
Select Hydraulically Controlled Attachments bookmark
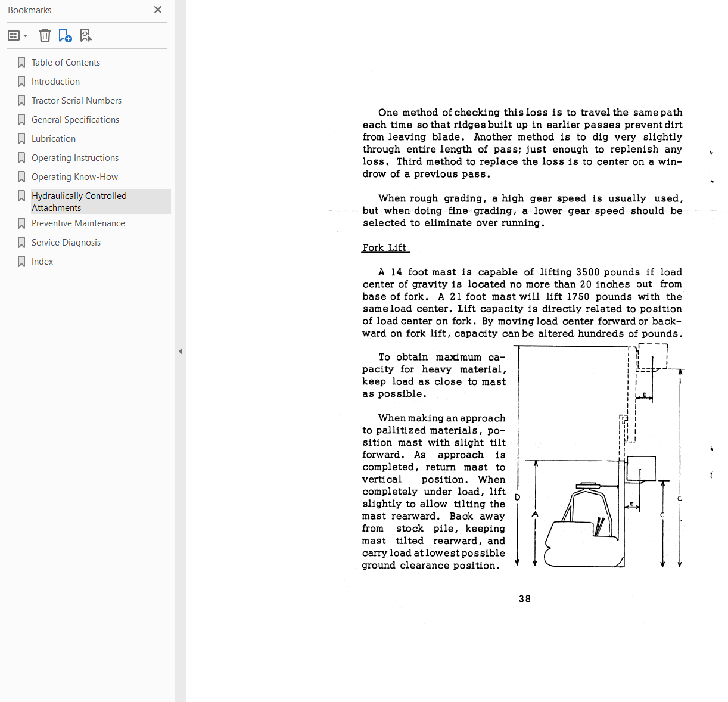[x=101, y=201]
